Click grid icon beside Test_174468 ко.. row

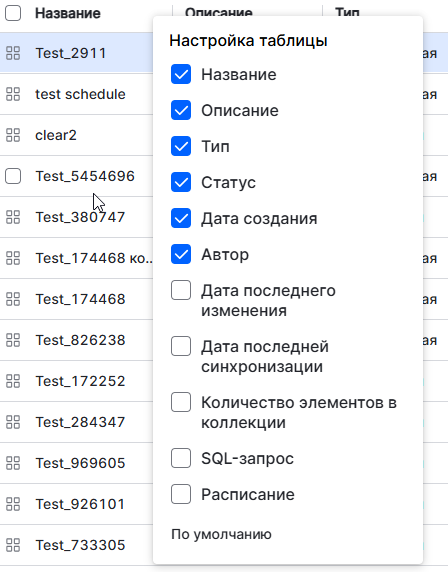(13, 258)
